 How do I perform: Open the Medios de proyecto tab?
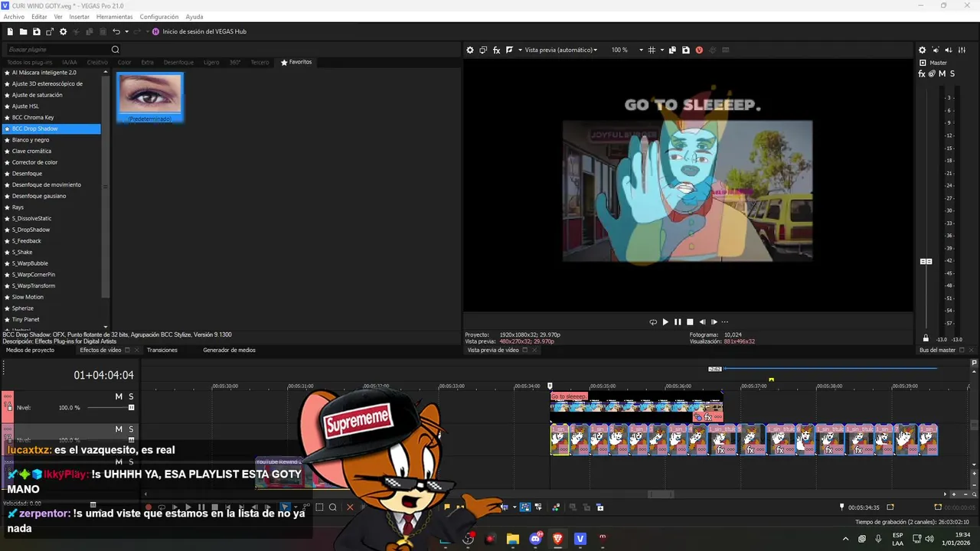coord(30,350)
